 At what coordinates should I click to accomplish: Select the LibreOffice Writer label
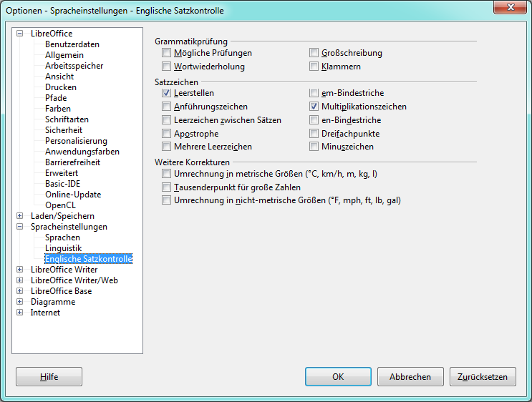(64, 270)
